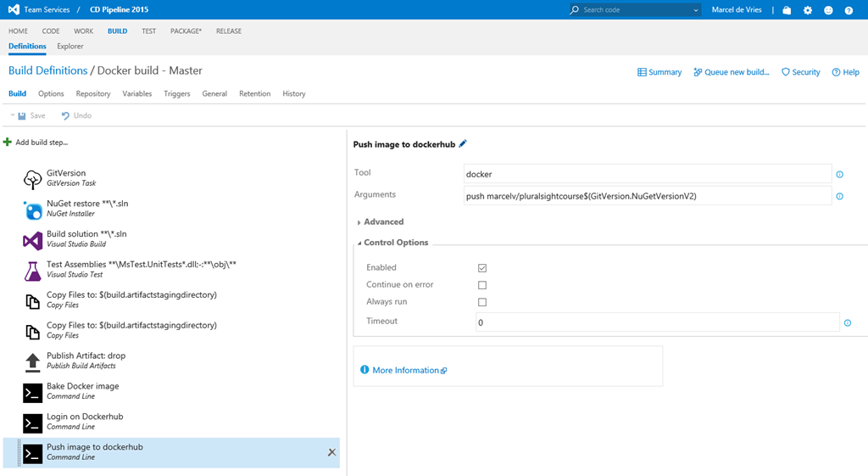Click the Visual Studio Build icon
This screenshot has height=476, width=868.
tap(32, 240)
